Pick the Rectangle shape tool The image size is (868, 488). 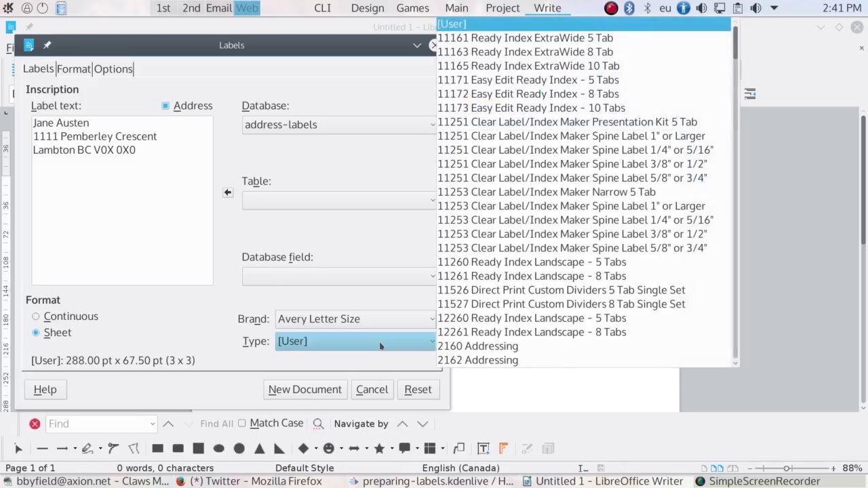coord(157,449)
